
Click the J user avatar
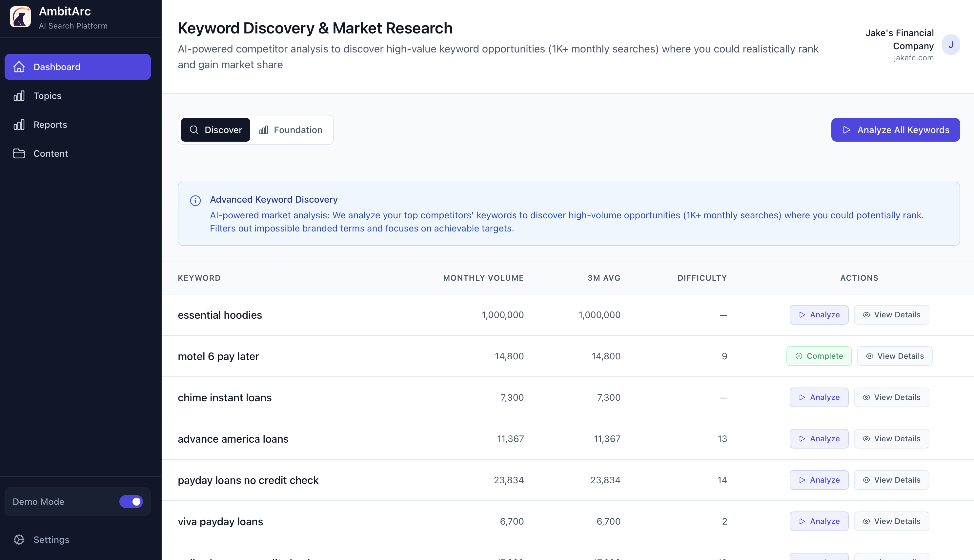[950, 45]
